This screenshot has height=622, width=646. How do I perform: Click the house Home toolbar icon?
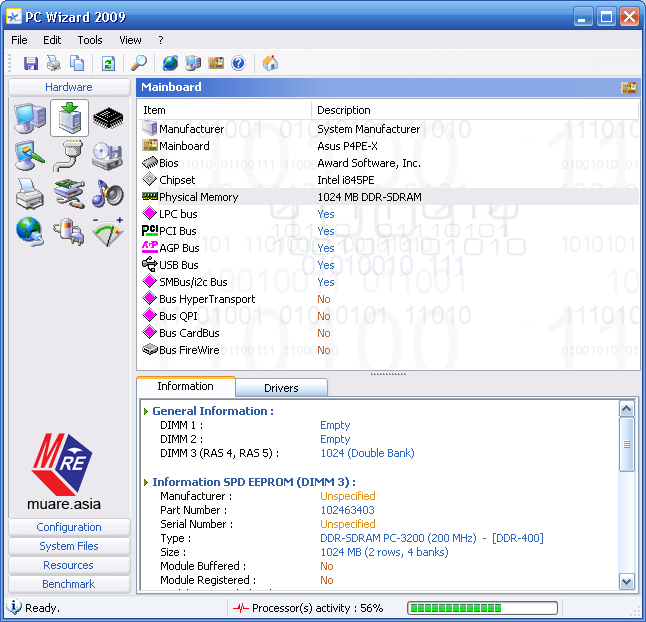pos(270,63)
